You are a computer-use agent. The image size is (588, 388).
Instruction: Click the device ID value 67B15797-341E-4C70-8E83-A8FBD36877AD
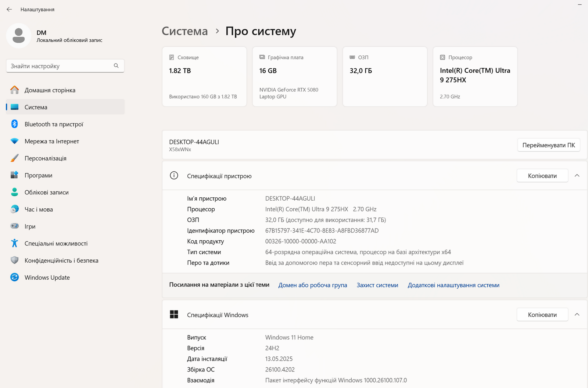pos(322,231)
